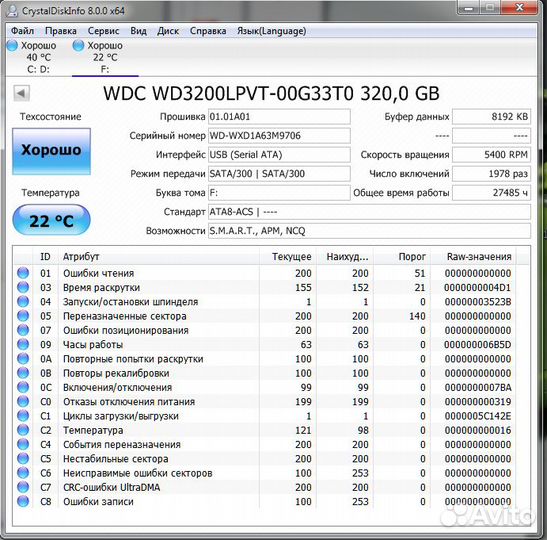547x540 pixels.
Task: Go to previous disk with left arrow
Action: pos(21,93)
